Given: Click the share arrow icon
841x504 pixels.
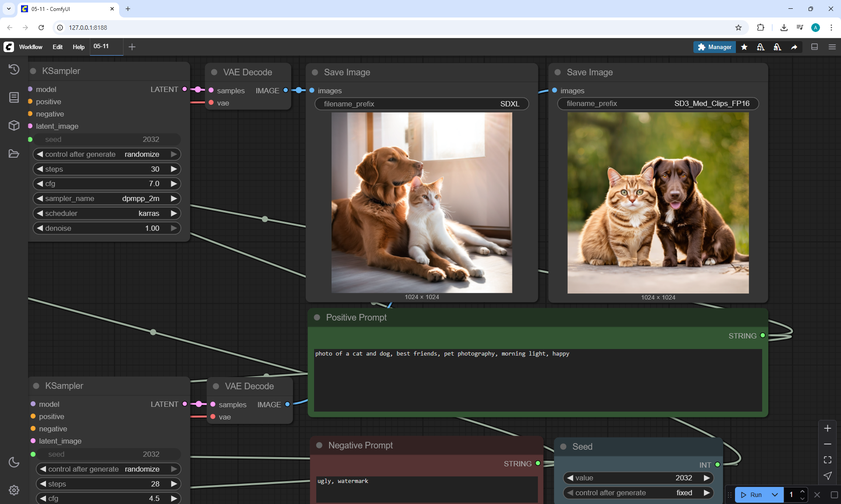Looking at the screenshot, I should [x=794, y=47].
